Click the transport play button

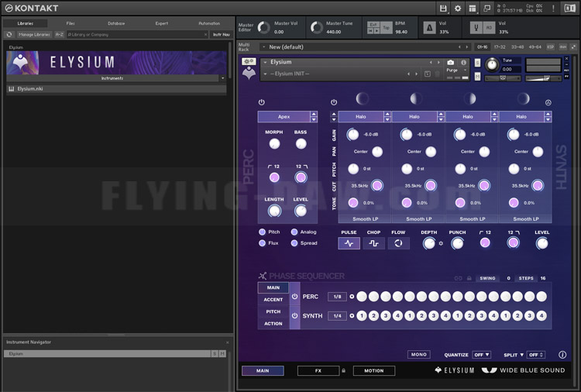376,31
